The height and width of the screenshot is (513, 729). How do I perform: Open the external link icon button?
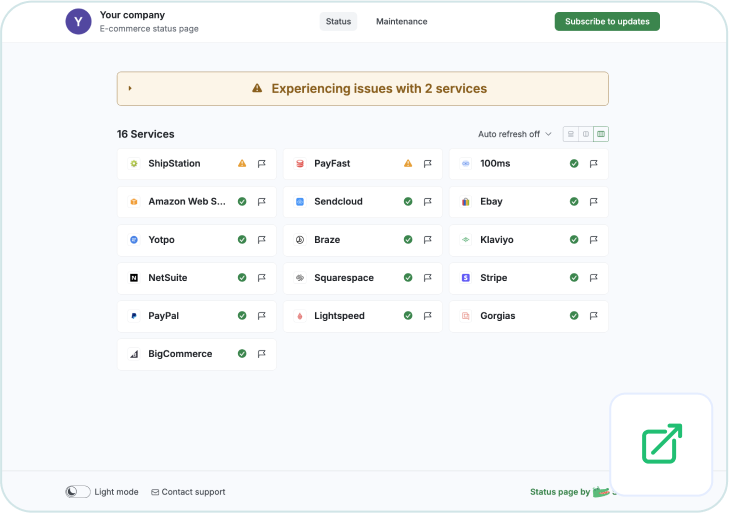coord(661,444)
